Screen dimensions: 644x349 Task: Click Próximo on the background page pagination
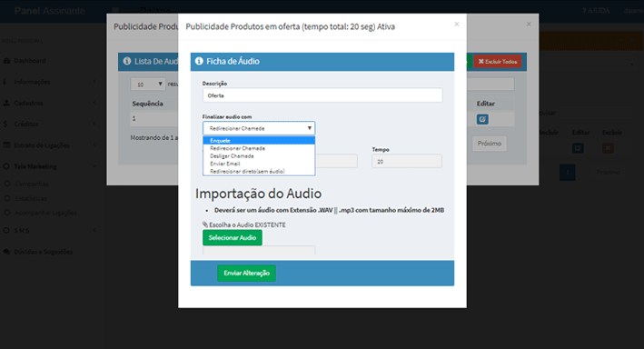[x=609, y=173]
